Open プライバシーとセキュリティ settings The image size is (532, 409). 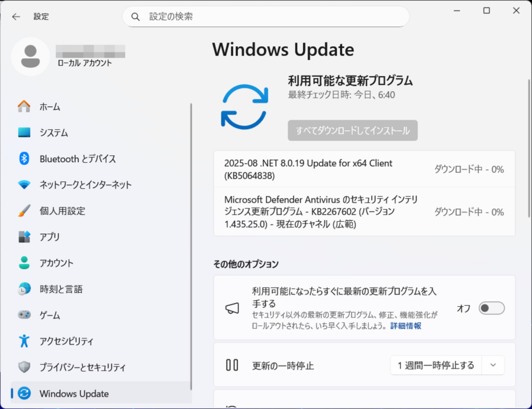(101, 367)
